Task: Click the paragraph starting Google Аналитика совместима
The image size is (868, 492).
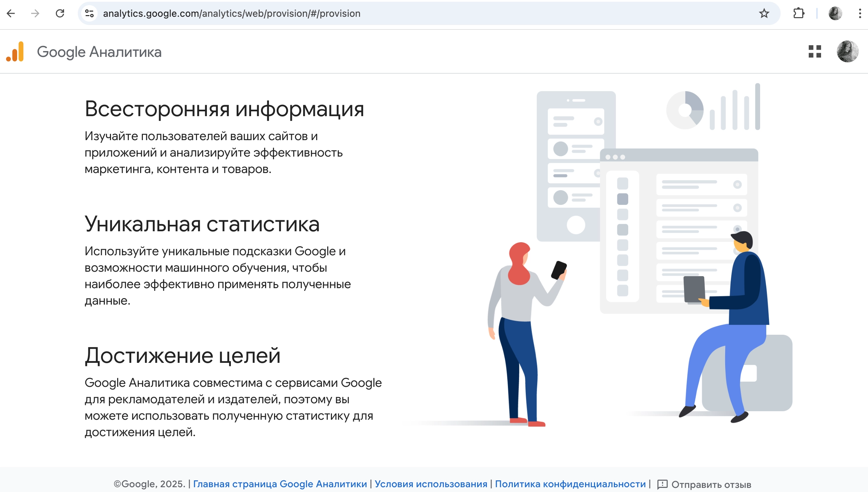Action: coord(233,407)
